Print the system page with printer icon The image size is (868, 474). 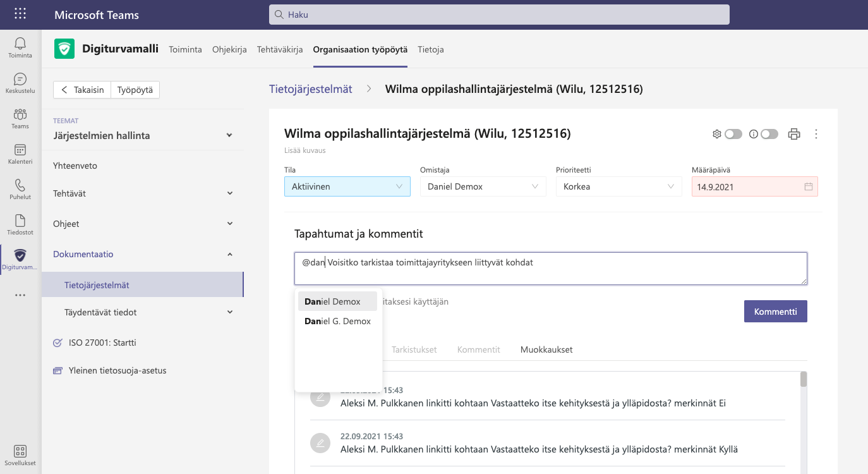coord(794,134)
